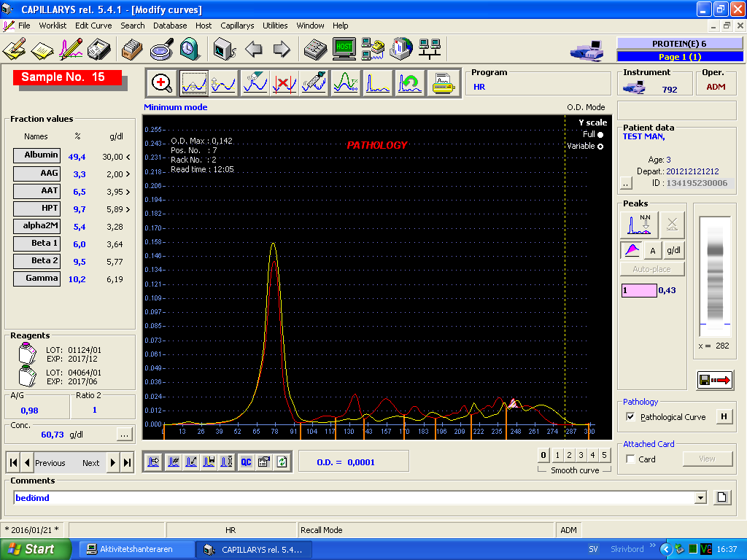Open the File menu
This screenshot has height=560, width=747.
pos(24,26)
